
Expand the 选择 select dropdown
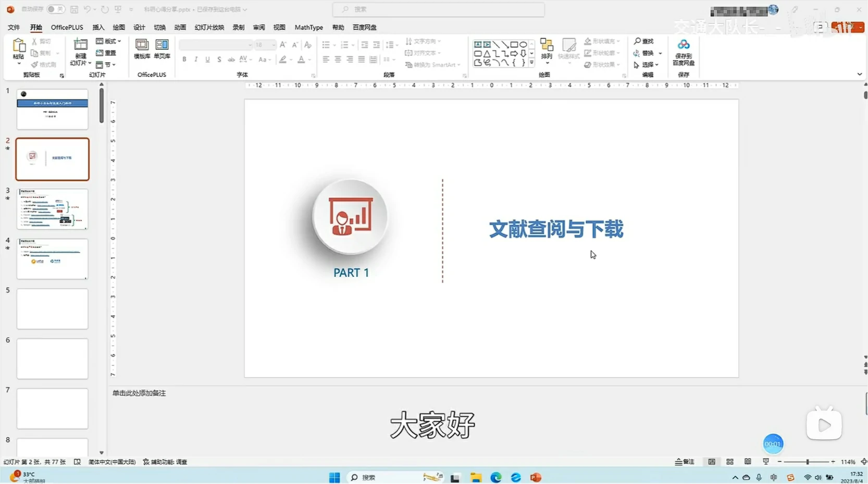(x=647, y=65)
